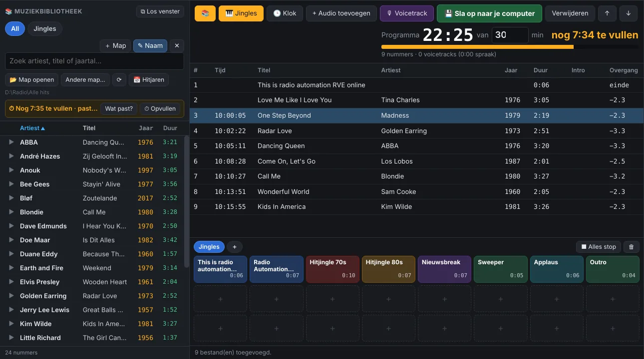Add a new jingle tab with plus

point(234,247)
